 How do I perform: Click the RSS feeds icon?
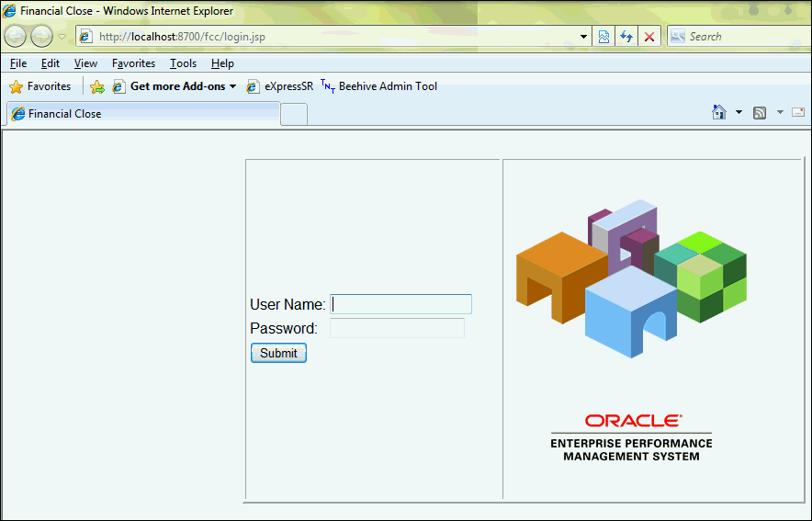760,112
